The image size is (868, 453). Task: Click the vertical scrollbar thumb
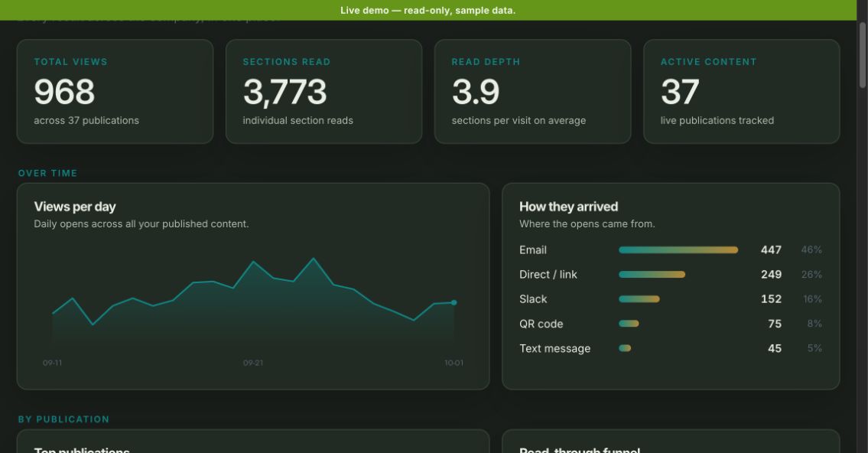(862, 54)
